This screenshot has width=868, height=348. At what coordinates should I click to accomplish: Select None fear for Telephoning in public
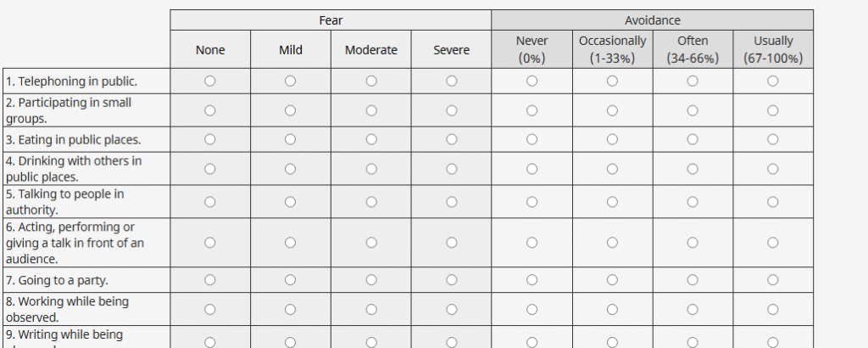point(210,81)
